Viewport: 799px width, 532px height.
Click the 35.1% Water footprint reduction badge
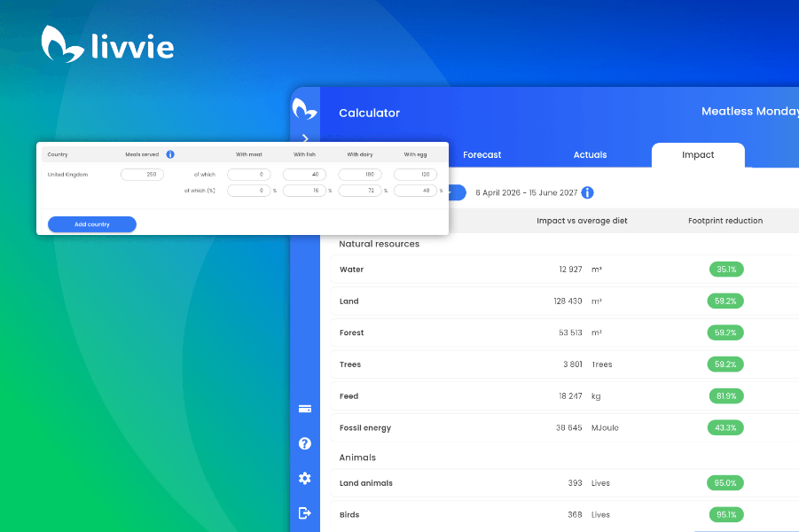pyautogui.click(x=725, y=269)
